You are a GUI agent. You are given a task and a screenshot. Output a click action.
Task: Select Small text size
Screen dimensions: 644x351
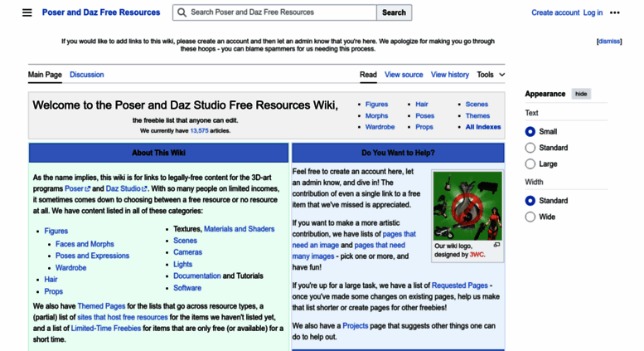point(530,132)
